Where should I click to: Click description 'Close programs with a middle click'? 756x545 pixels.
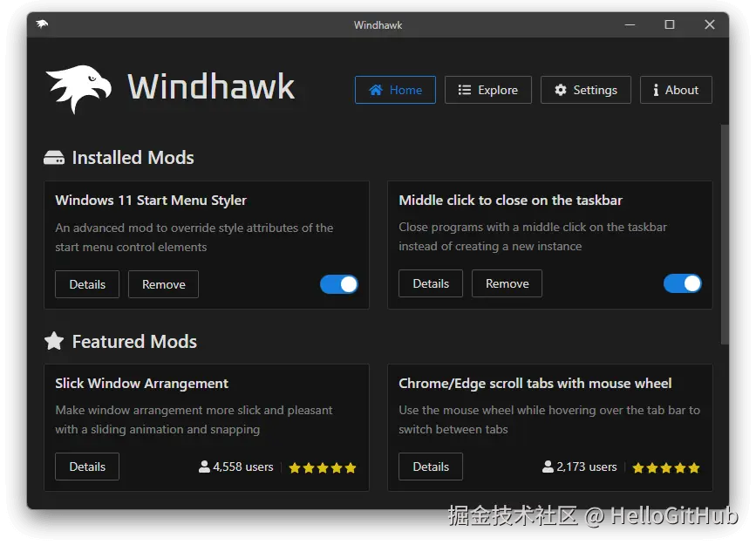click(533, 236)
